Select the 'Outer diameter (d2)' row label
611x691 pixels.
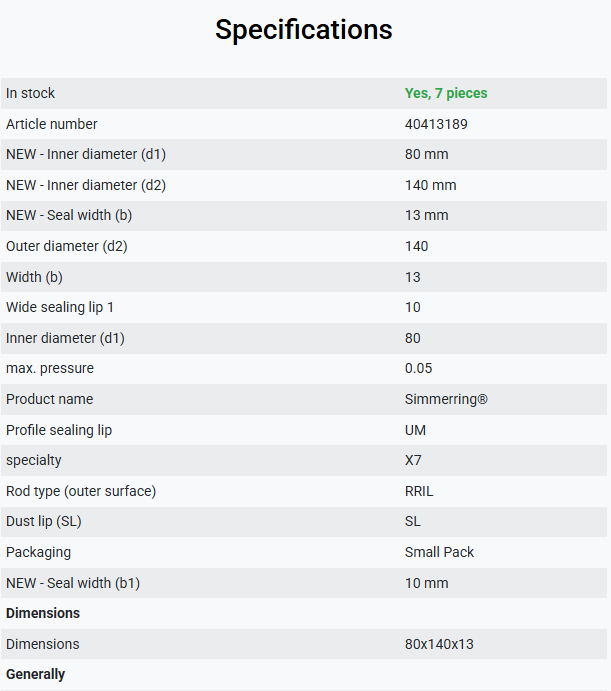coord(67,246)
